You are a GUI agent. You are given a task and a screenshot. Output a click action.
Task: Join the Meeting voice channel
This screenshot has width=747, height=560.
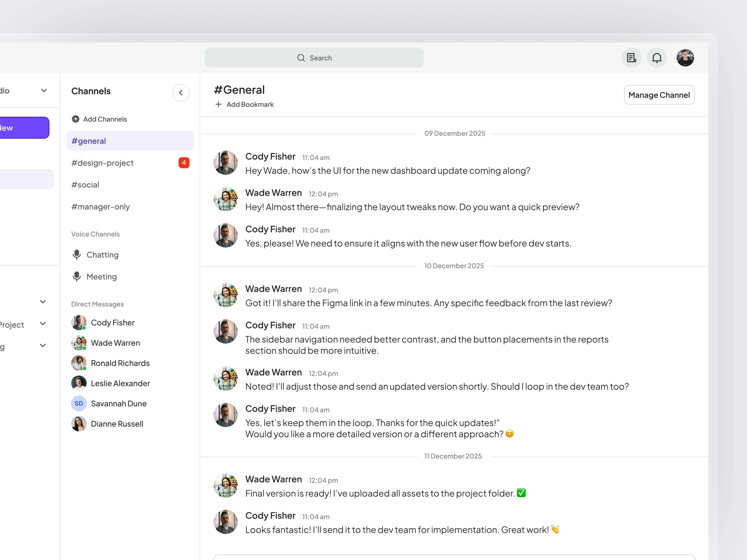[101, 276]
